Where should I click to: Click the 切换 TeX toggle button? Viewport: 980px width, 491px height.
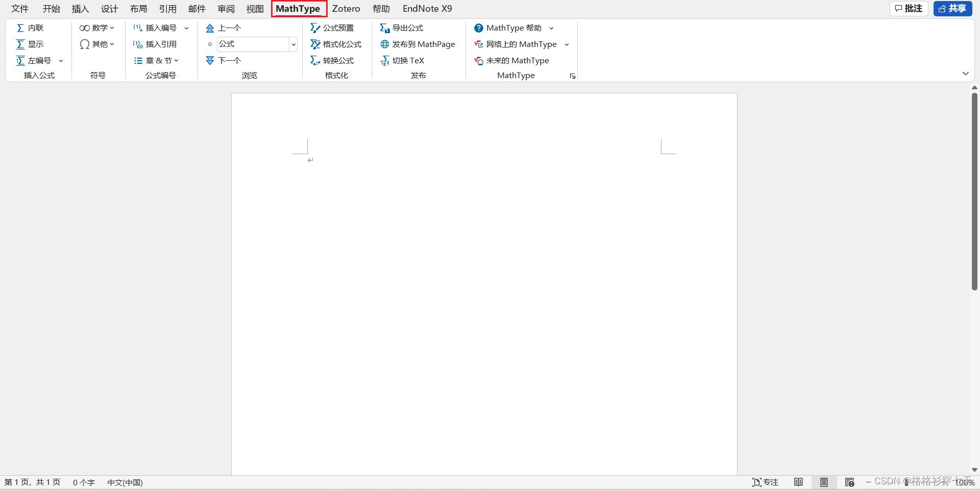coord(402,61)
